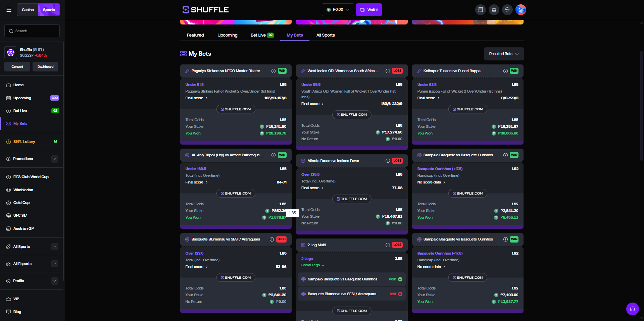Open the Upcoming tab
This screenshot has width=644, height=321.
[228, 35]
